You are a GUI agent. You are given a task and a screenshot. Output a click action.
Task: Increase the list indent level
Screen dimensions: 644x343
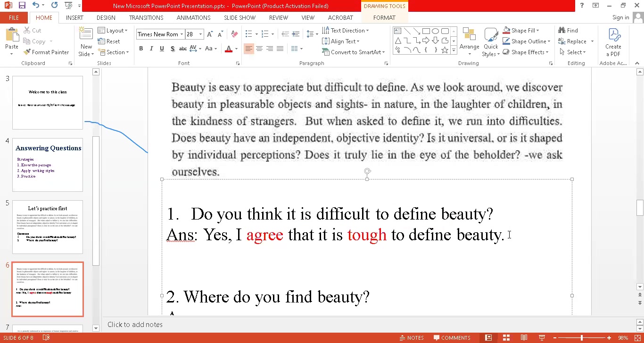(296, 34)
